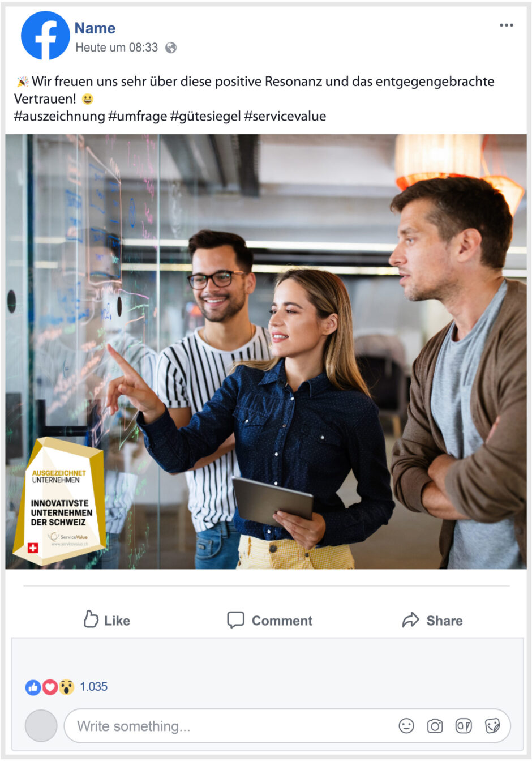Open the three-dot post options menu
Image resolution: width=532 pixels, height=761 pixels.
(506, 25)
